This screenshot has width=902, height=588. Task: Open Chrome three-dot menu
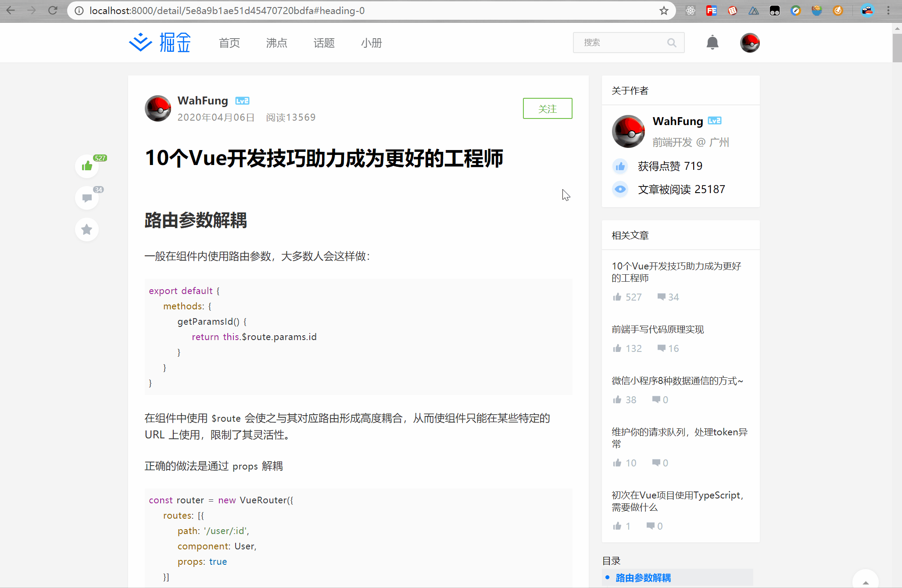[888, 11]
